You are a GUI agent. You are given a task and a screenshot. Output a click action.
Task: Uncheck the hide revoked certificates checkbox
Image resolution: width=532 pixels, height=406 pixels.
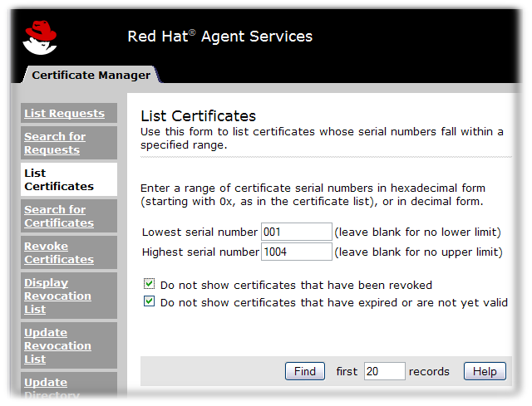[150, 285]
